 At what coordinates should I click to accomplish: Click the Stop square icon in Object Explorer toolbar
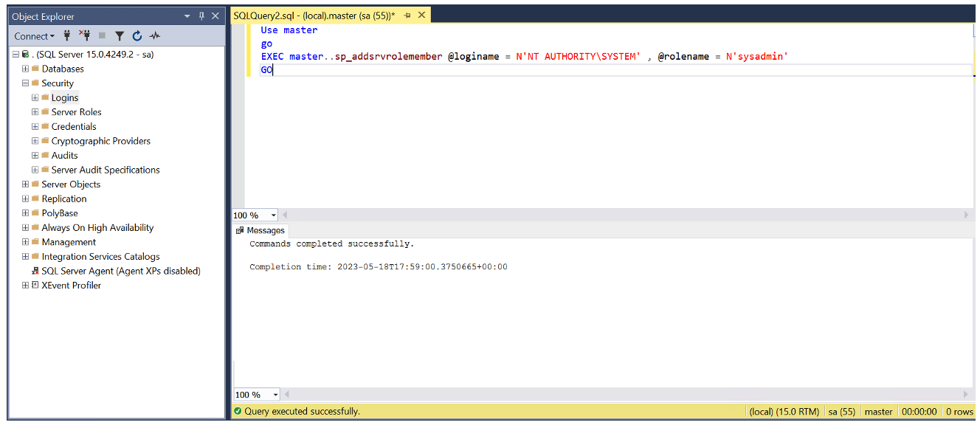[x=102, y=35]
